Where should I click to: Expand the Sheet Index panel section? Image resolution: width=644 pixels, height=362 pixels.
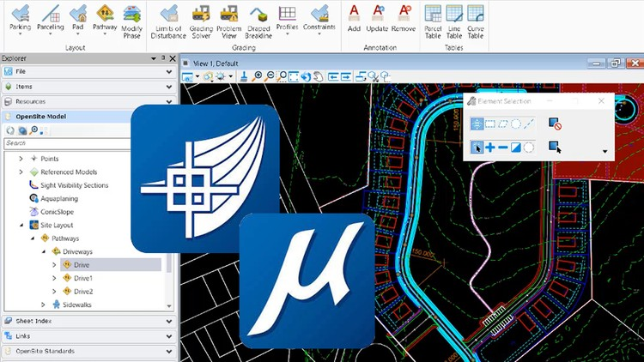86,320
